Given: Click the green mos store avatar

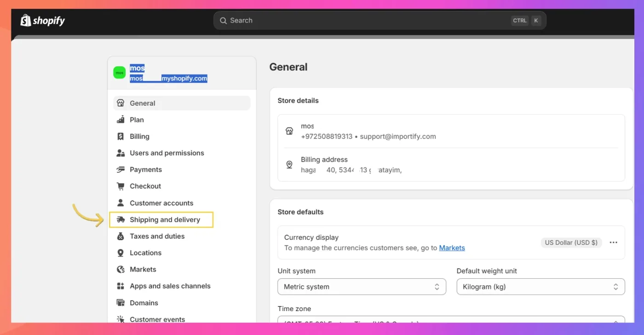Looking at the screenshot, I should (120, 73).
